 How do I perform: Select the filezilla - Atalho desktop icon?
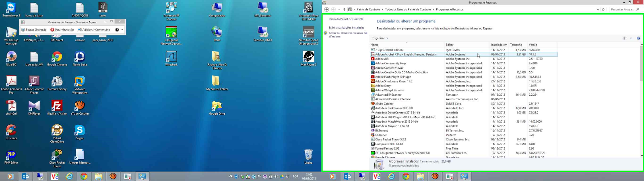coord(57,108)
